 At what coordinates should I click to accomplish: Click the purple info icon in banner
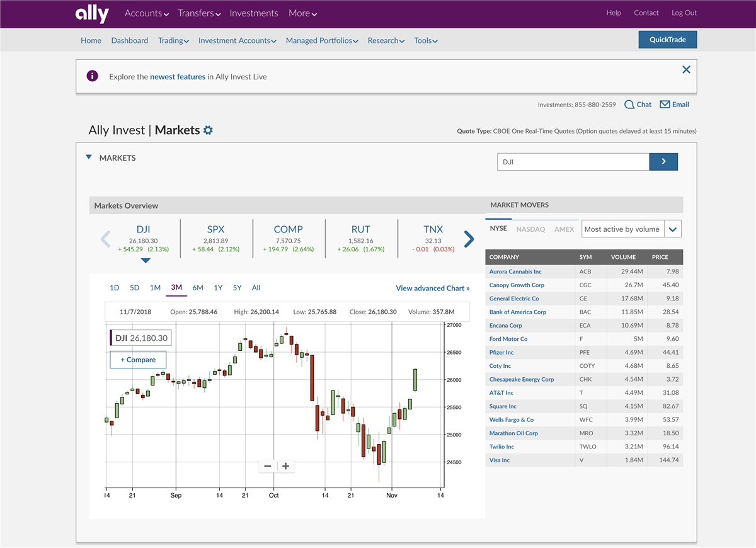[93, 76]
